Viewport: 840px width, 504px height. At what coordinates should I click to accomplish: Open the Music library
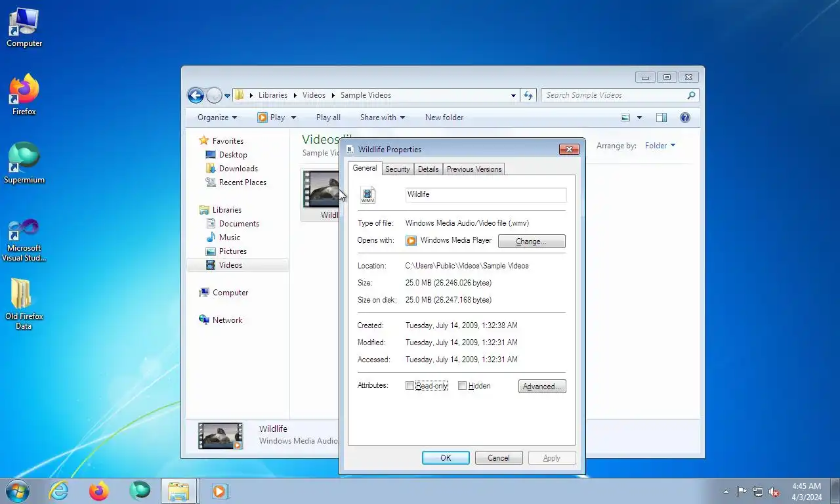(x=223, y=238)
